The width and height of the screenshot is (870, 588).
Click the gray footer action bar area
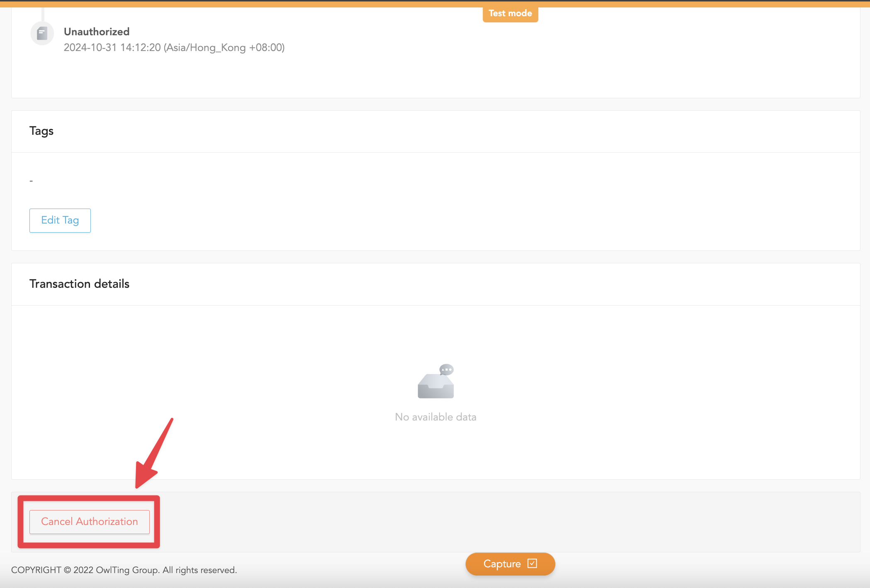point(498,522)
